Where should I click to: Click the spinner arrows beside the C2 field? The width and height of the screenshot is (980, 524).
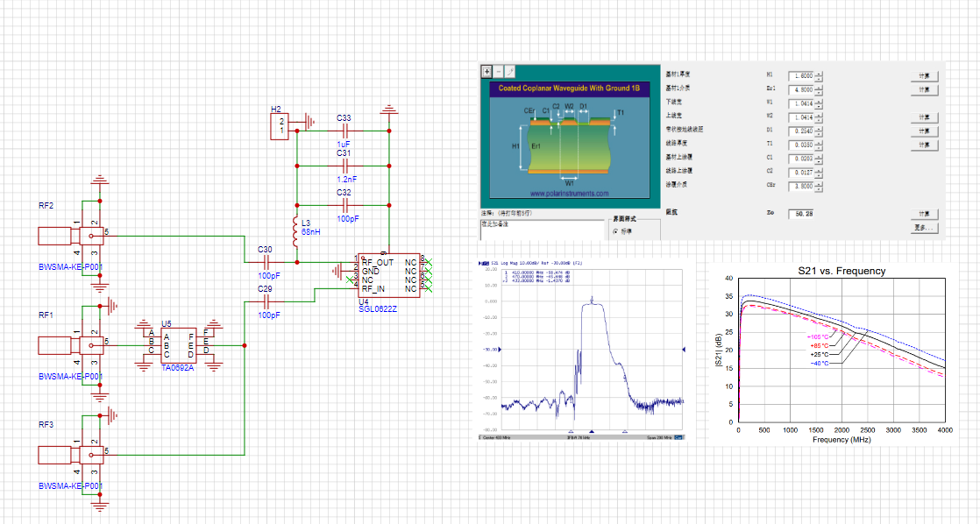[x=819, y=172]
